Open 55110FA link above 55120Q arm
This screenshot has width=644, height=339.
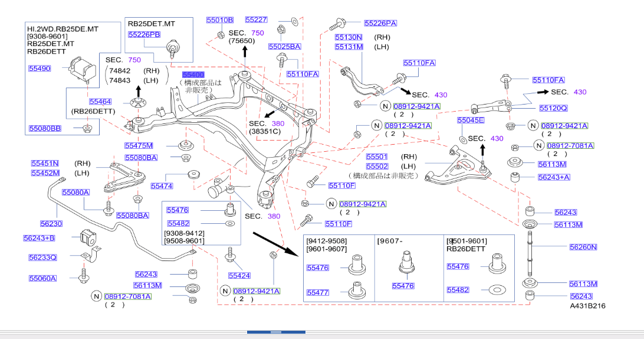(x=548, y=80)
